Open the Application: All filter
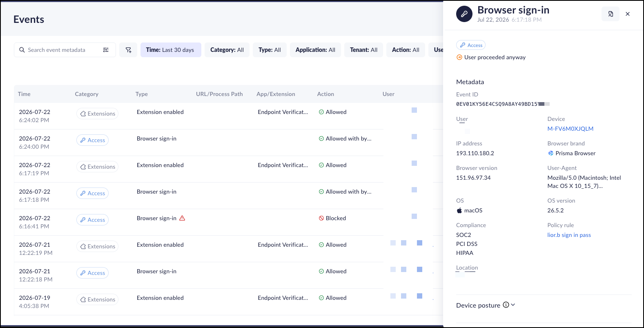644x328 pixels. click(315, 50)
